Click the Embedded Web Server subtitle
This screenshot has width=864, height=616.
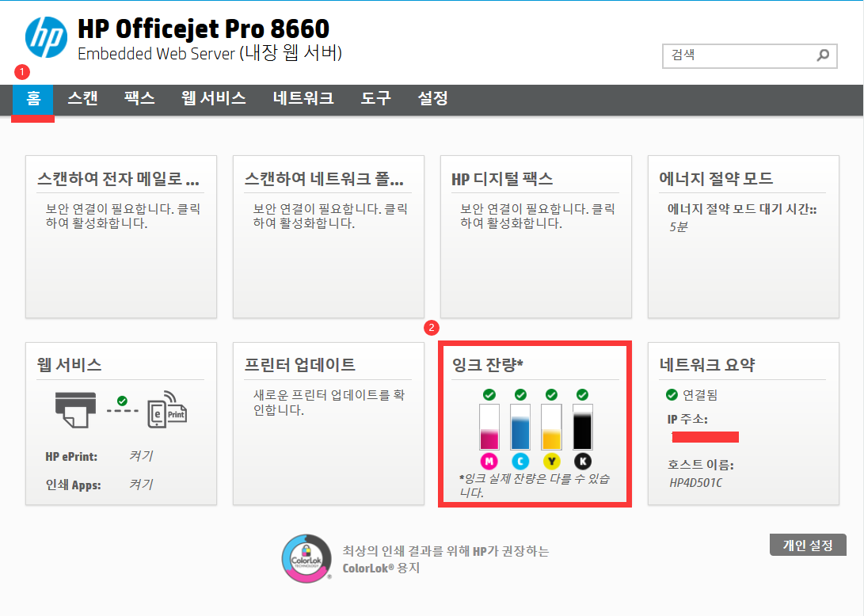tap(210, 54)
